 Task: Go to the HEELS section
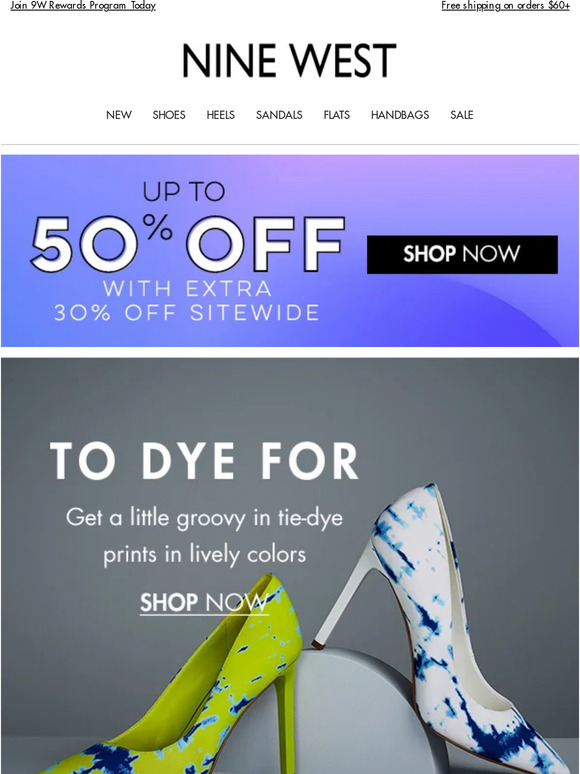(x=221, y=115)
